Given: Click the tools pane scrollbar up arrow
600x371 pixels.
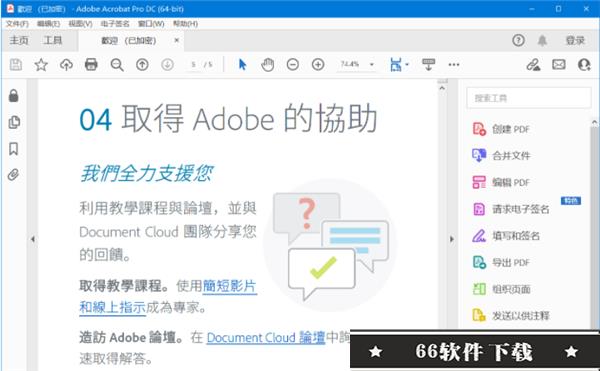Looking at the screenshot, I should tap(595, 122).
